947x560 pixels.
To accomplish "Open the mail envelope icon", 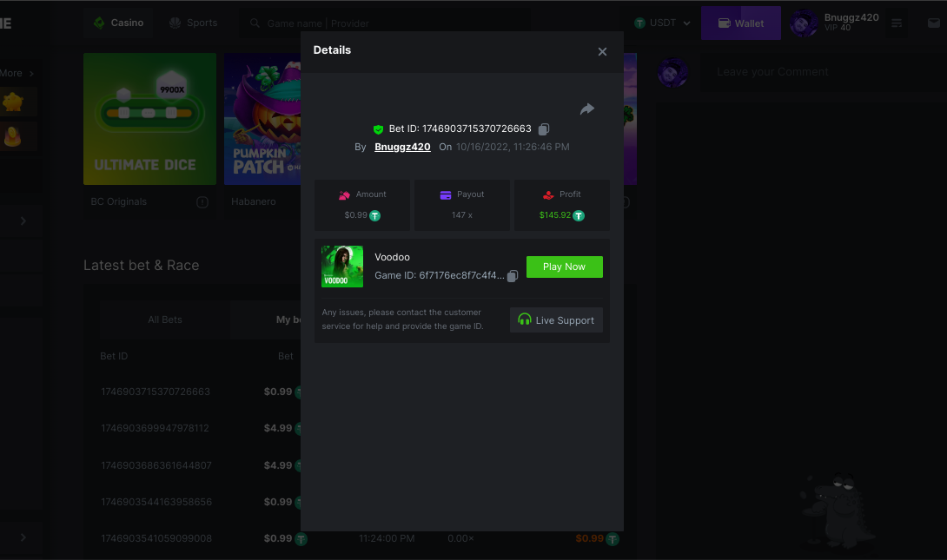I will point(933,23).
